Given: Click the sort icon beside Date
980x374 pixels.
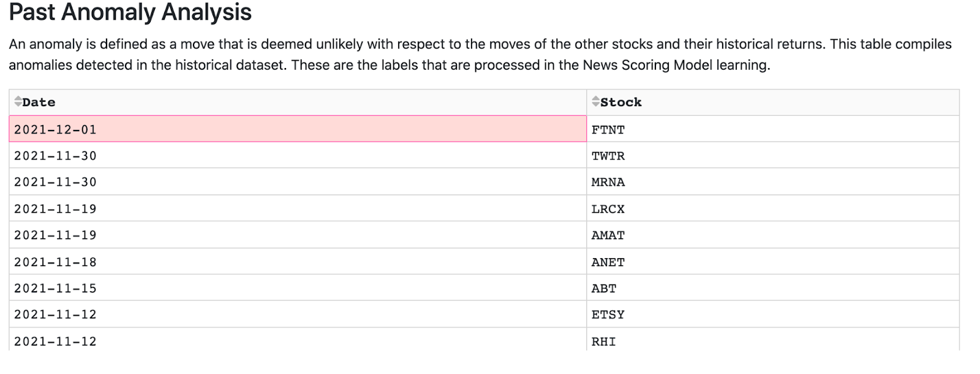Looking at the screenshot, I should [x=18, y=102].
